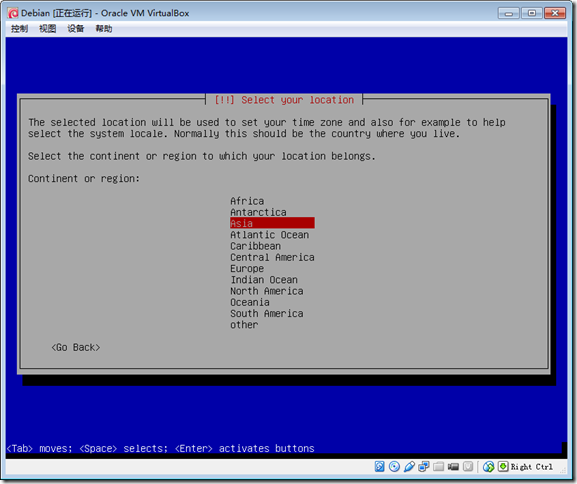Image resolution: width=577 pixels, height=484 pixels.
Task: Select Central America in the list
Action: (x=272, y=257)
